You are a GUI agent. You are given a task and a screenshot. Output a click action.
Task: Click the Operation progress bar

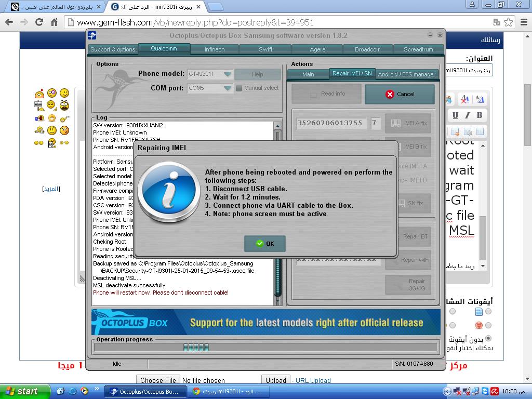click(265, 347)
